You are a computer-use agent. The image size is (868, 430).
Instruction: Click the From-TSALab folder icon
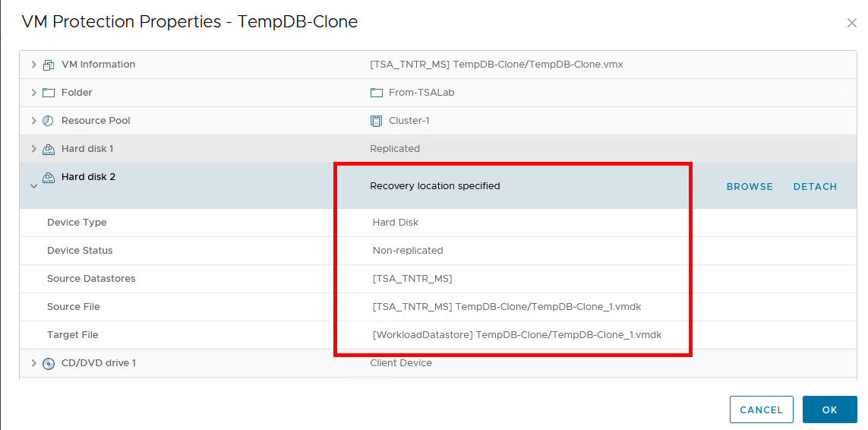coord(376,93)
